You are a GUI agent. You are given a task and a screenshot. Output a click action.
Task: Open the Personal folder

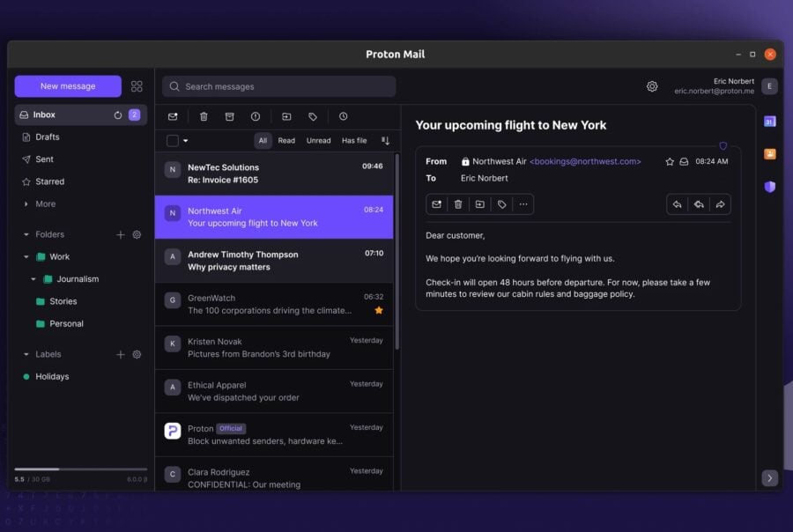[x=66, y=323]
